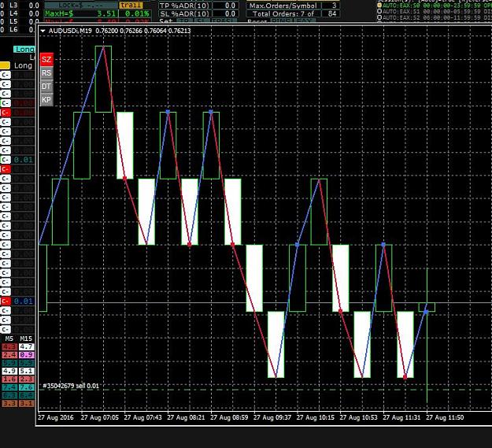Click the L3 row label
This screenshot has height=448, width=492.
coord(13,6)
